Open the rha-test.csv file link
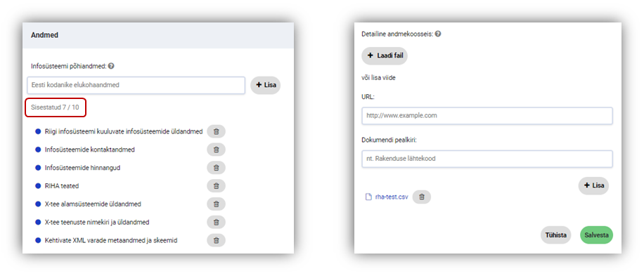Screen dimensions: 644x276 click(392, 197)
